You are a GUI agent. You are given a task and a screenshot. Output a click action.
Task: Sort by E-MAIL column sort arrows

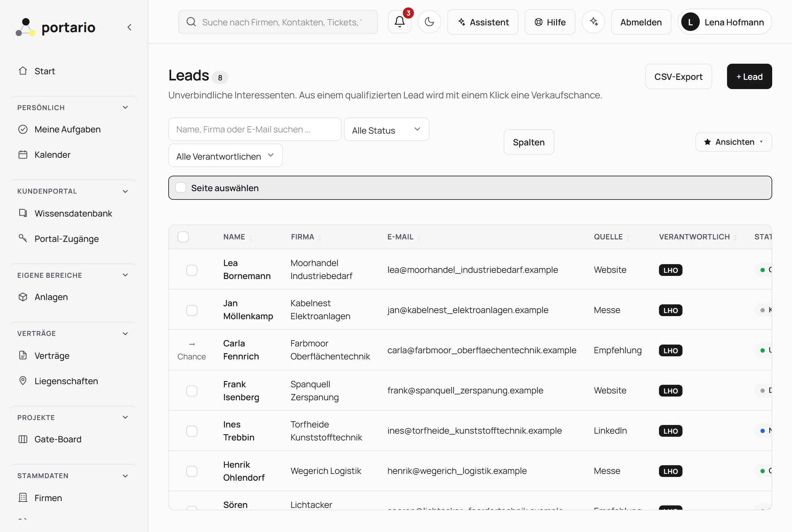(419, 238)
